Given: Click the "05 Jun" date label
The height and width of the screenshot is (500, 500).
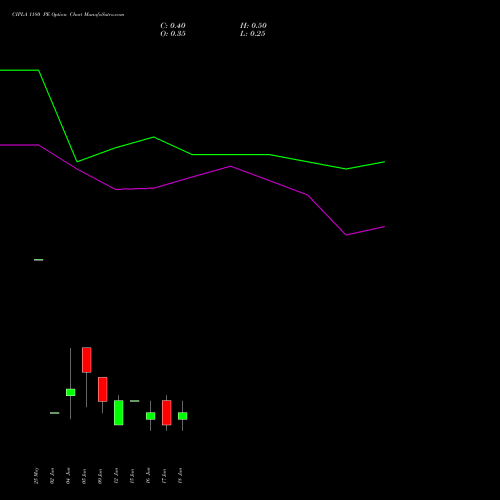Looking at the screenshot, I should coord(84,476).
